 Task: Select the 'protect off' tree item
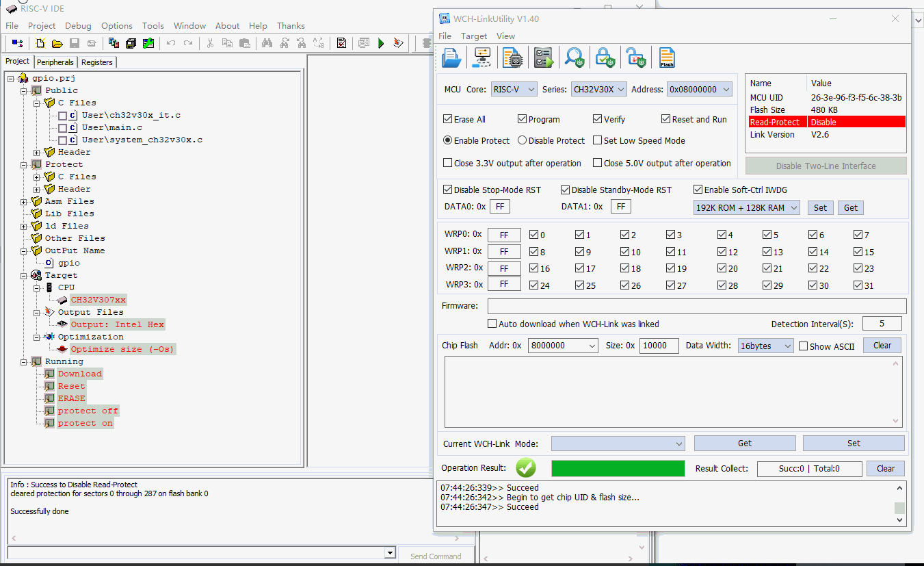click(x=88, y=411)
